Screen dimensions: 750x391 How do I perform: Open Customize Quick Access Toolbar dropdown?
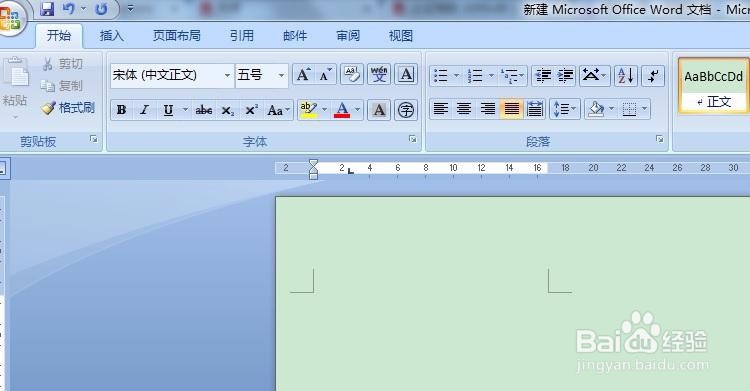click(x=131, y=9)
